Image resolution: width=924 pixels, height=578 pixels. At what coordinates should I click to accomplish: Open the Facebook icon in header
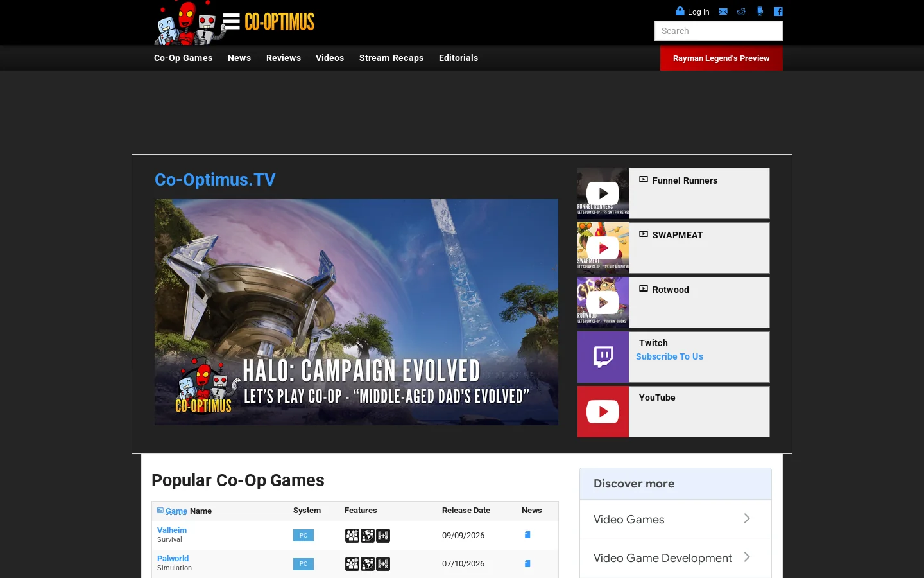(x=778, y=12)
